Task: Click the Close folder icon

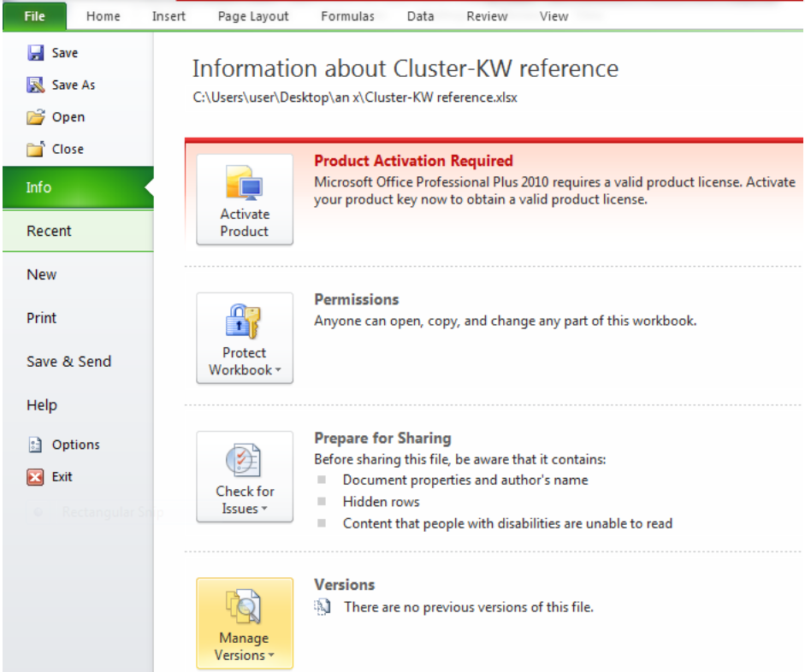Action: tap(35, 149)
